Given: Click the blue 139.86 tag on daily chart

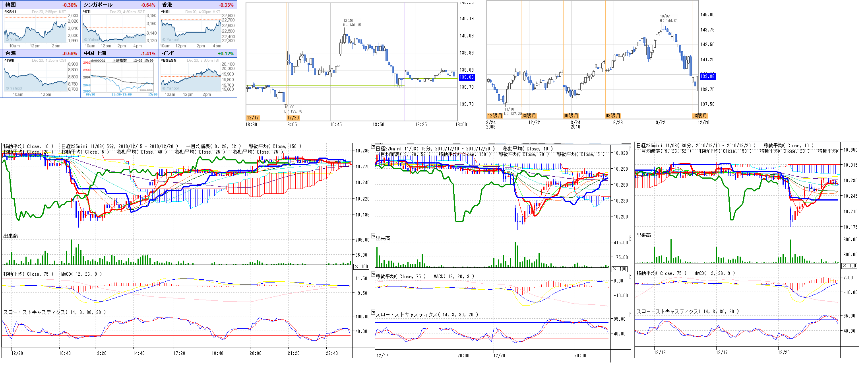Looking at the screenshot, I should (707, 76).
